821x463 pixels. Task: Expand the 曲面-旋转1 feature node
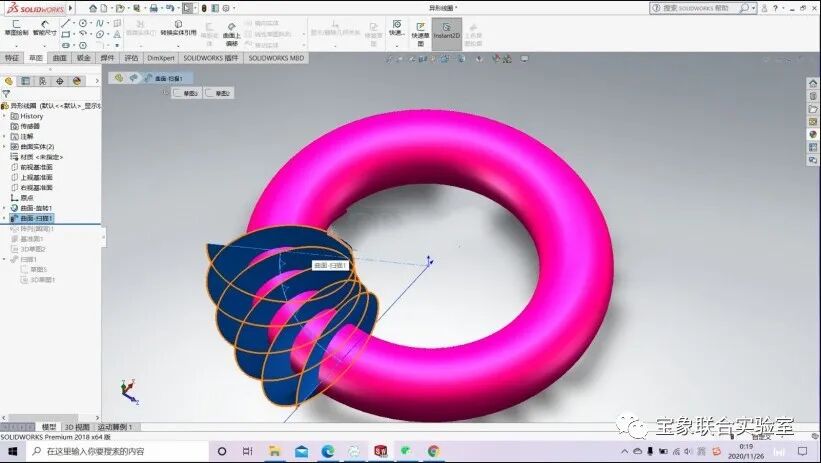(5, 208)
